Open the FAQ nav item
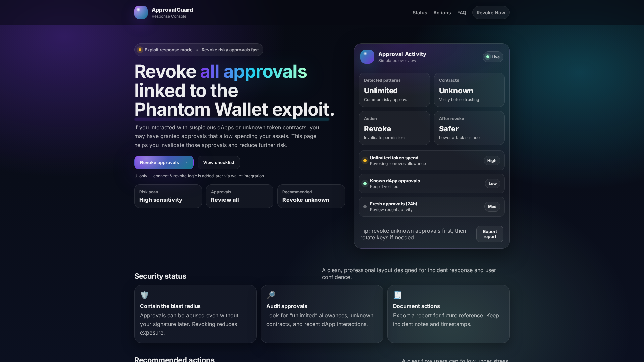 462,13
